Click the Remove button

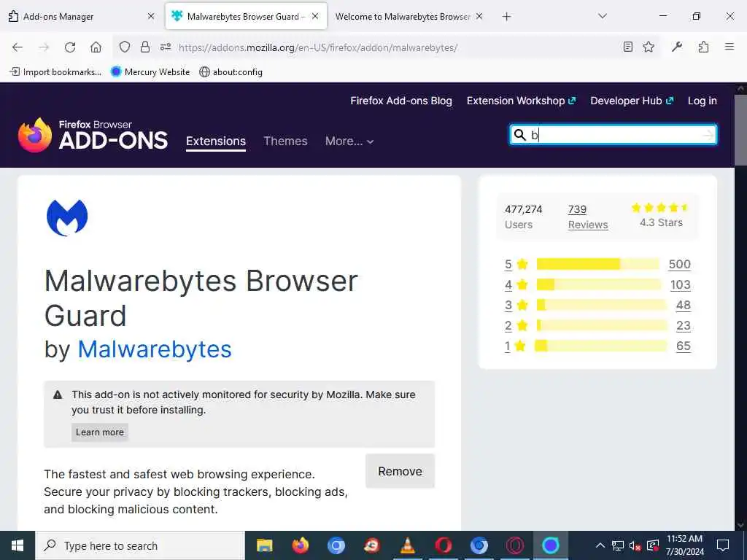point(400,471)
